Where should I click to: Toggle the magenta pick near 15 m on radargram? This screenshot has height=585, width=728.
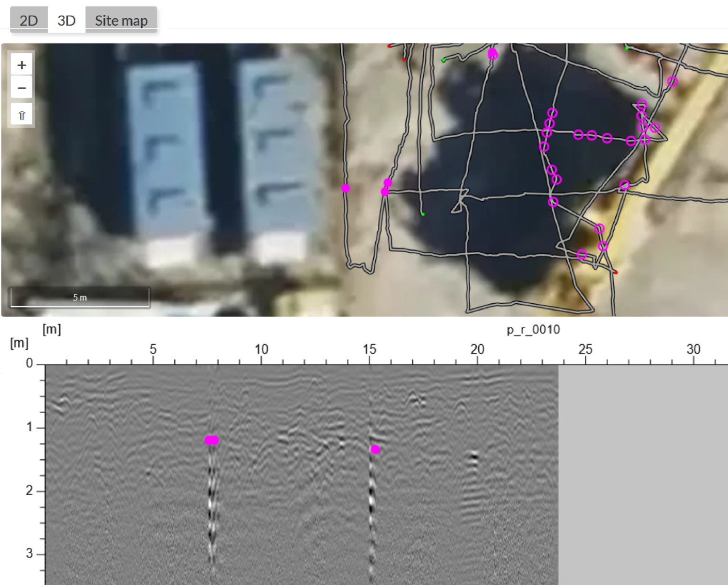(375, 449)
